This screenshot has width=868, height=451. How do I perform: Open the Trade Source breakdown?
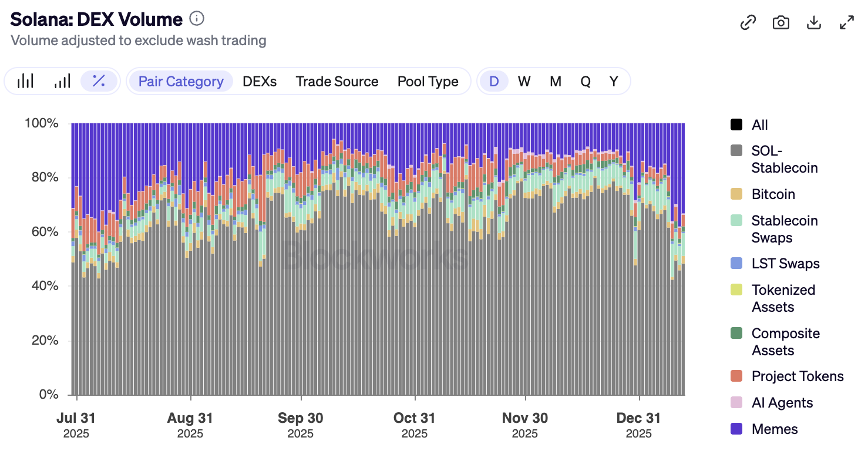pyautogui.click(x=337, y=82)
